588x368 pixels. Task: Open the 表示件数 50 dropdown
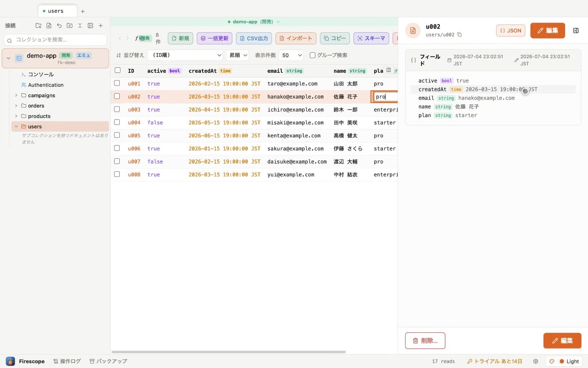(x=291, y=55)
